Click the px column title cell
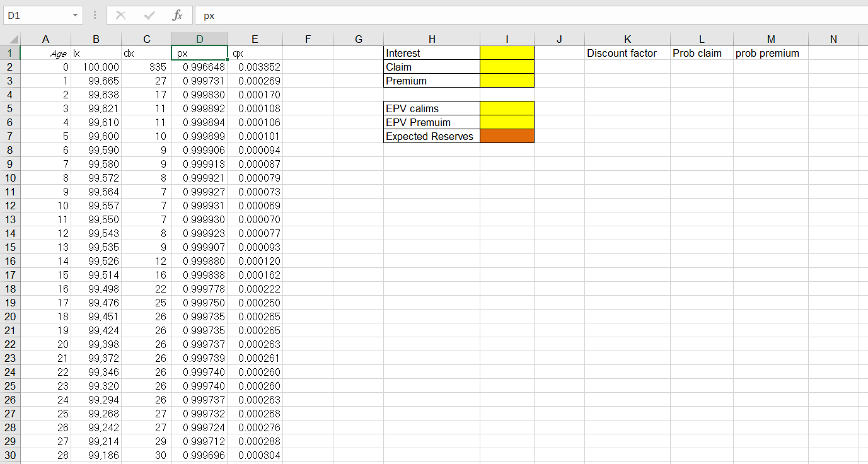The height and width of the screenshot is (464, 868). tap(199, 53)
